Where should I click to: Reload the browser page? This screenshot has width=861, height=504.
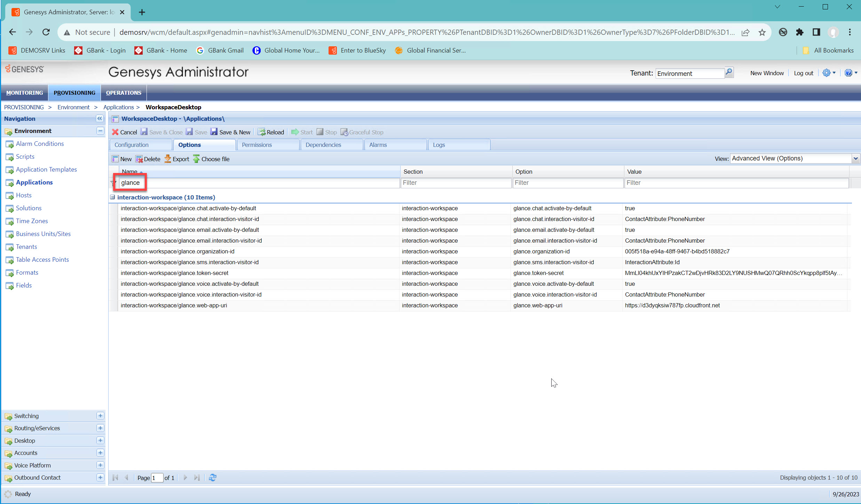tap(46, 32)
